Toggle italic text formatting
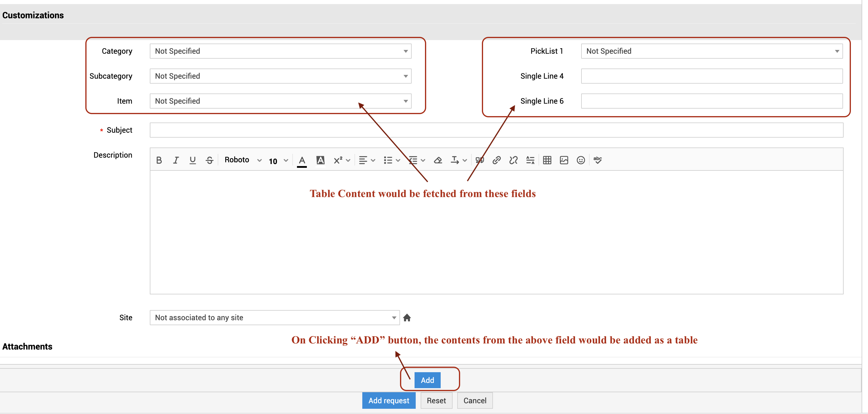 (176, 160)
